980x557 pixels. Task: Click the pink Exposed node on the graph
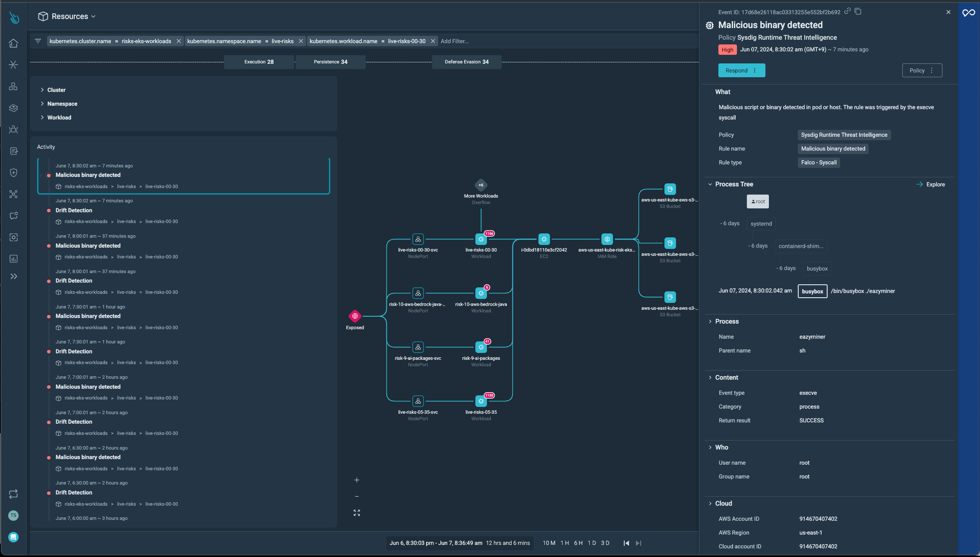[x=355, y=316]
